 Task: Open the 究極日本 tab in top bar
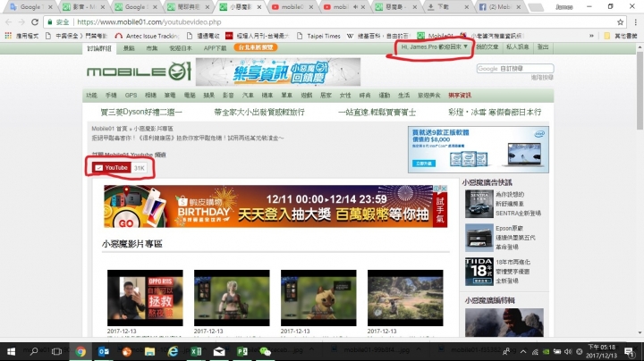(x=181, y=48)
